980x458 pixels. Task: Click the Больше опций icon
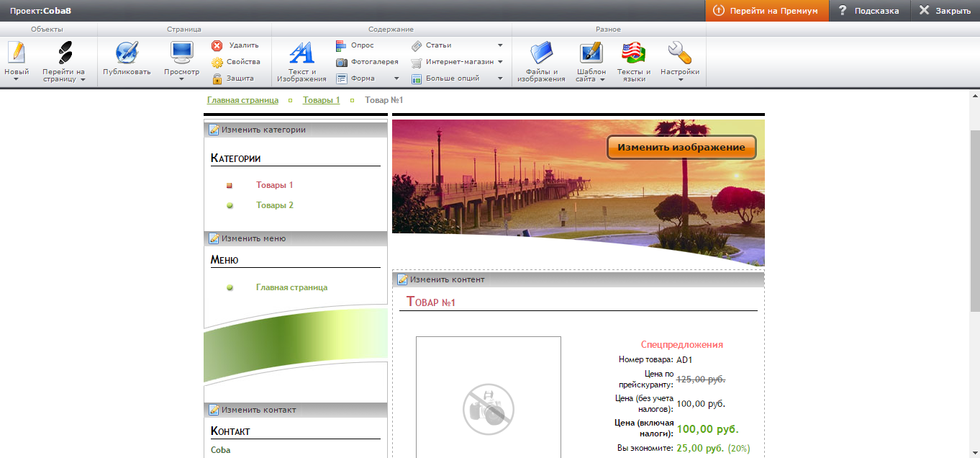[x=417, y=78]
